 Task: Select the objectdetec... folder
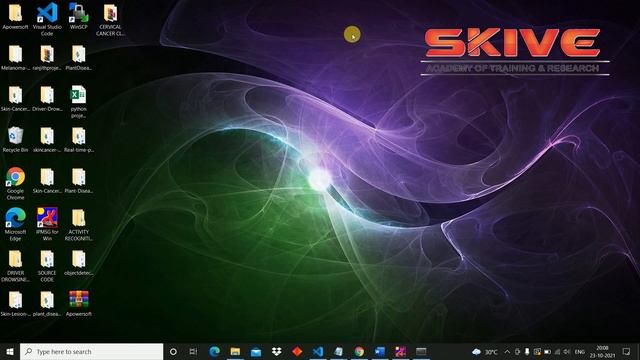pyautogui.click(x=78, y=262)
